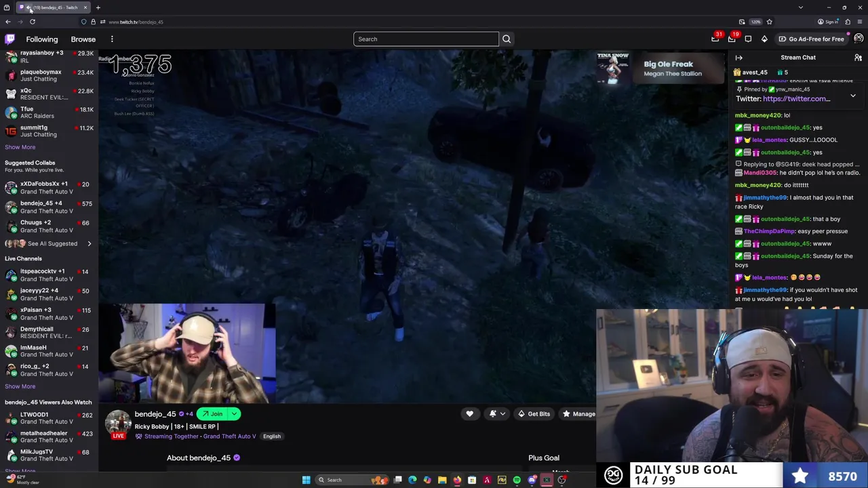
Task: Open metalheadhealer recommended channel
Action: click(49, 436)
